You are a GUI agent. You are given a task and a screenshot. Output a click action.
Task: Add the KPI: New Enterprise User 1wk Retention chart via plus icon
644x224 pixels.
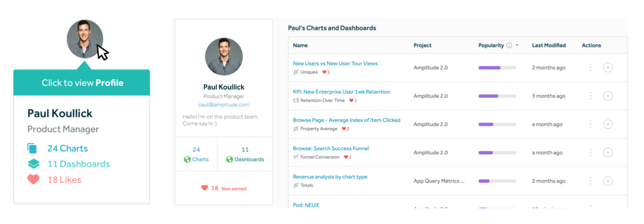click(x=608, y=96)
